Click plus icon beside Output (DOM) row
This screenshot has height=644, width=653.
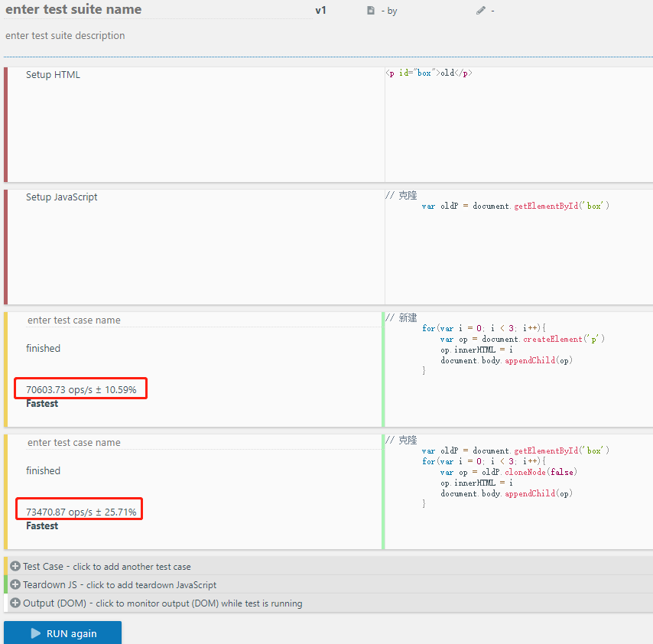click(15, 603)
